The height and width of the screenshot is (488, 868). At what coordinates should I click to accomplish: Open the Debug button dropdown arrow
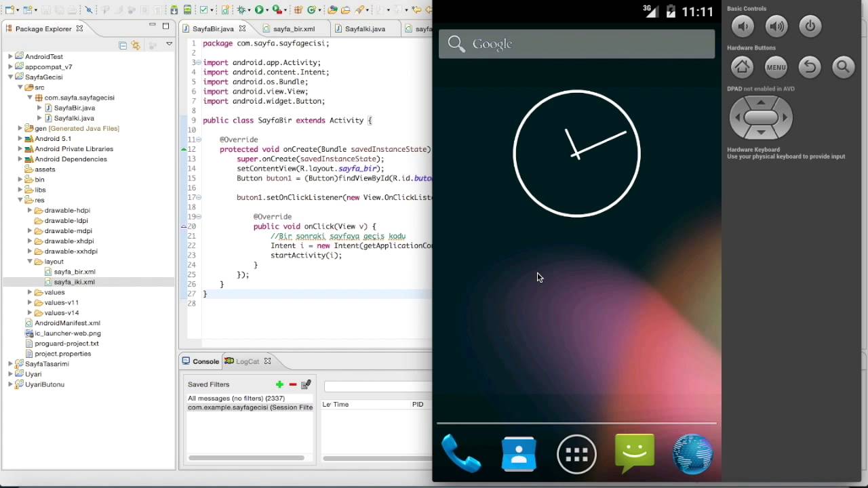250,11
